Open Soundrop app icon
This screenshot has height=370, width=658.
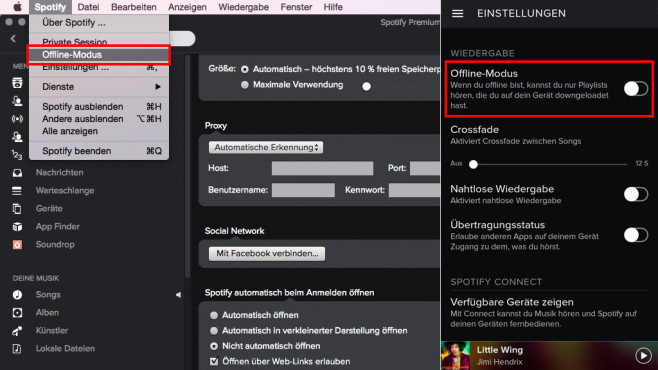(x=17, y=245)
